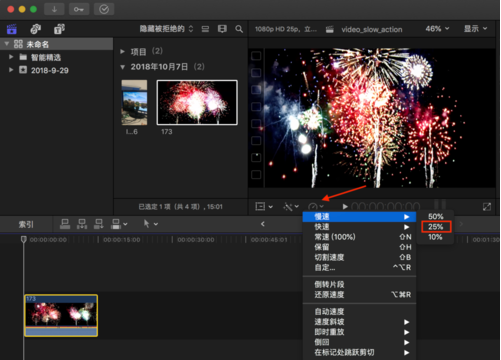Select clip 173 in the timeline
Image resolution: width=501 pixels, height=360 pixels.
61,315
